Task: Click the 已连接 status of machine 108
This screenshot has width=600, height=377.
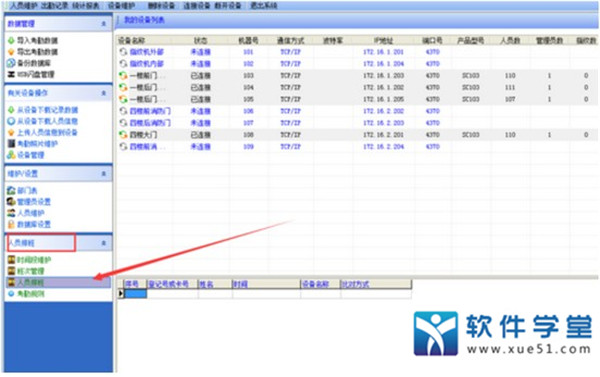Action: point(201,135)
